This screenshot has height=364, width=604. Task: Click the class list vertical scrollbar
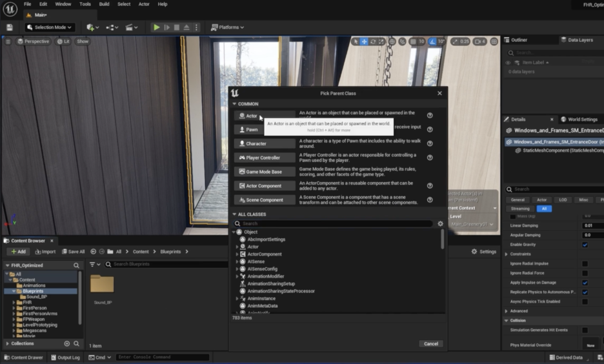click(x=442, y=239)
